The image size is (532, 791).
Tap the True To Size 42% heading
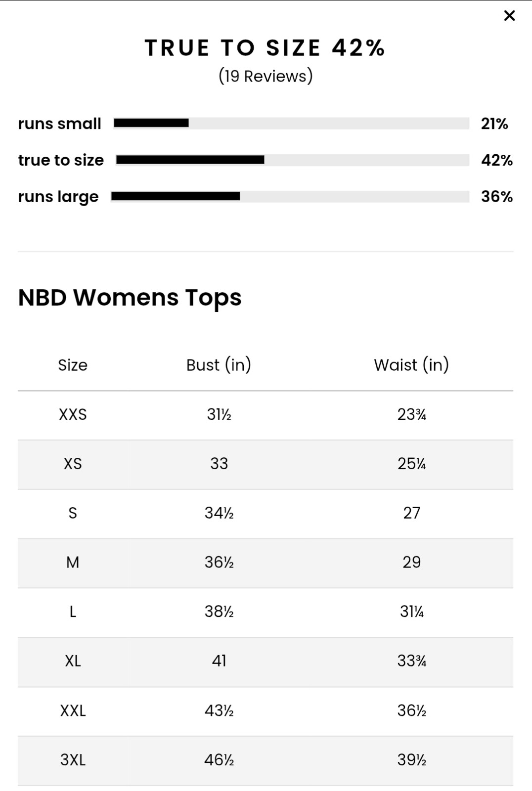265,48
